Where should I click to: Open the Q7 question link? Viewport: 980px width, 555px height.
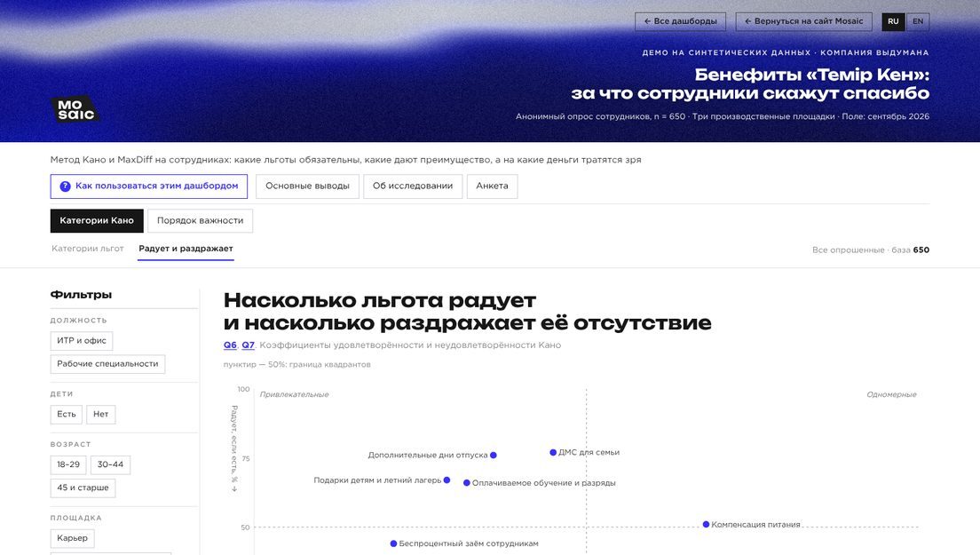coord(249,345)
